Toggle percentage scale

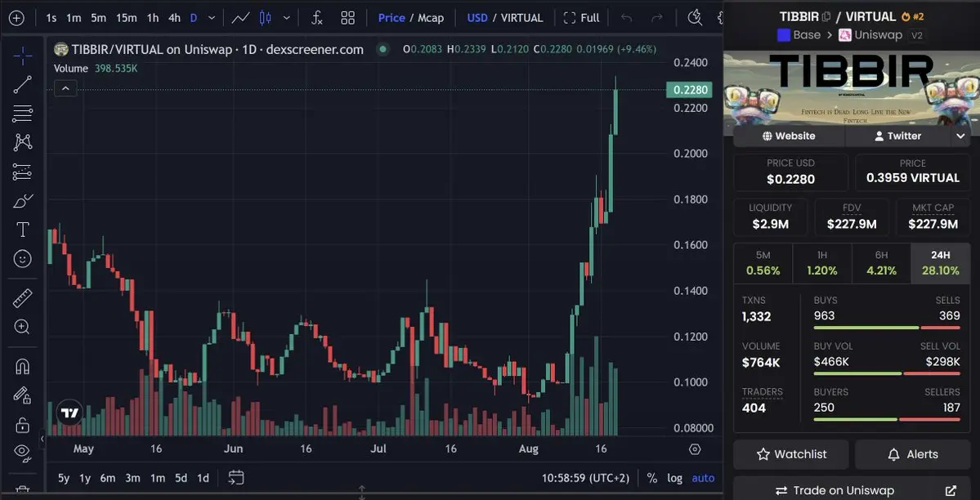click(652, 478)
